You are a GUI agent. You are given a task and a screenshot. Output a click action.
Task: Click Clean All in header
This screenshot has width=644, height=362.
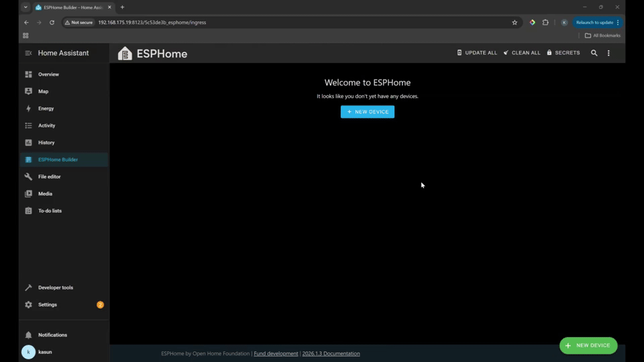522,53
